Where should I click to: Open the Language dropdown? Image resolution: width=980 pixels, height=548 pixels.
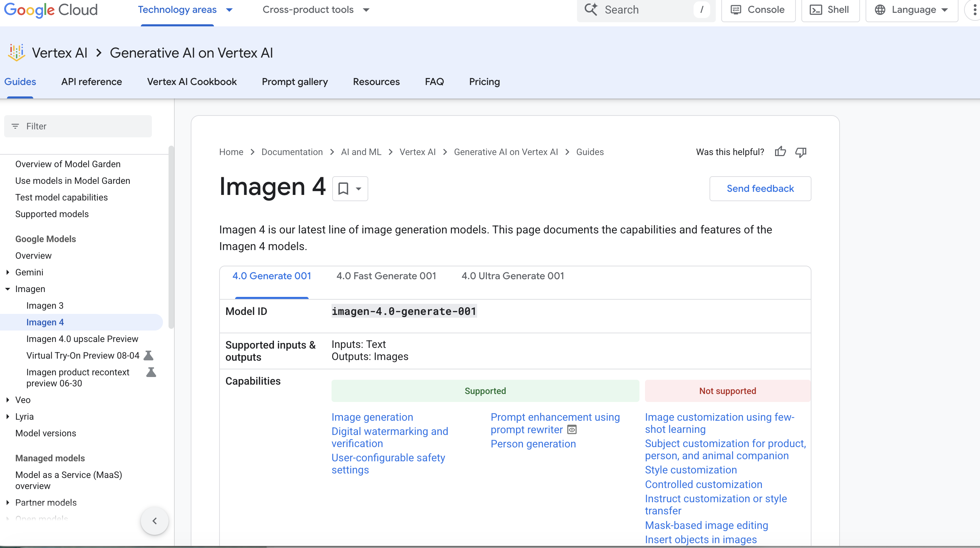point(912,9)
